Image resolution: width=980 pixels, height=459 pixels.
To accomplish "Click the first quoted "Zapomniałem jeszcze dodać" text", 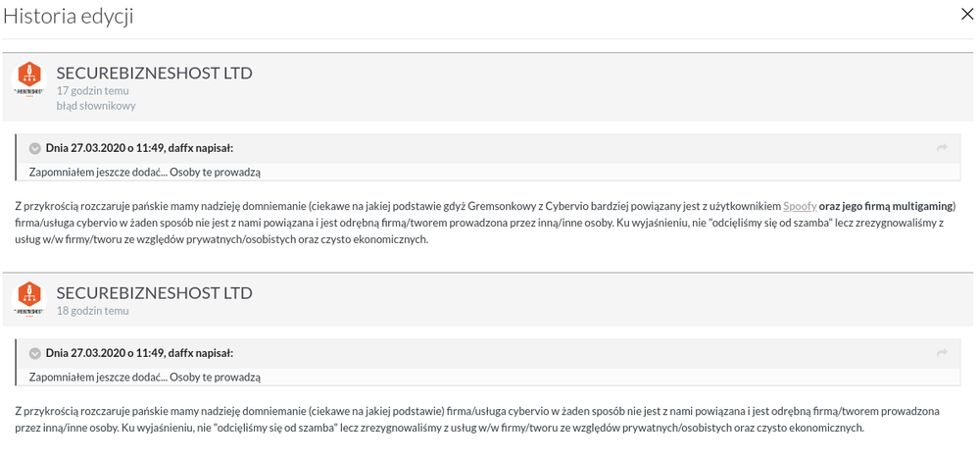I will coord(144,173).
